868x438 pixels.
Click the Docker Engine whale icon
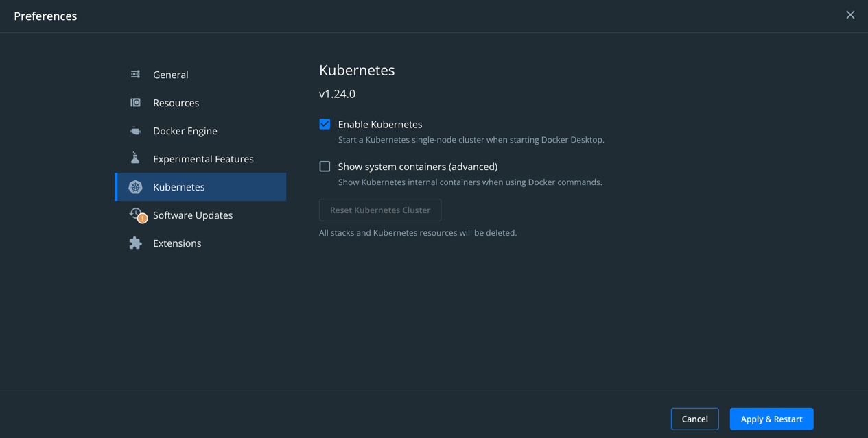point(135,130)
